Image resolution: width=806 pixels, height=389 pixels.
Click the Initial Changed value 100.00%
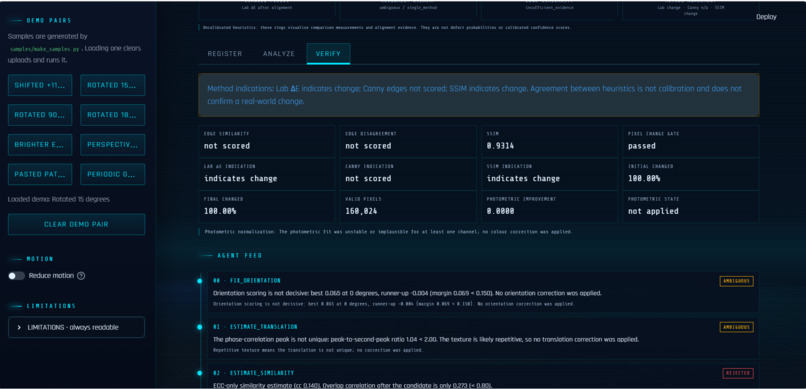coord(644,178)
